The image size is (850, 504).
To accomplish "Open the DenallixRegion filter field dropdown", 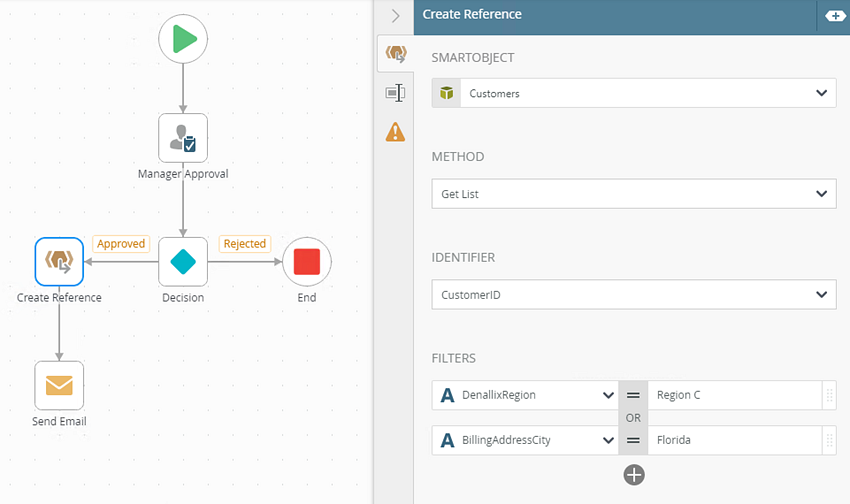I will (x=608, y=395).
